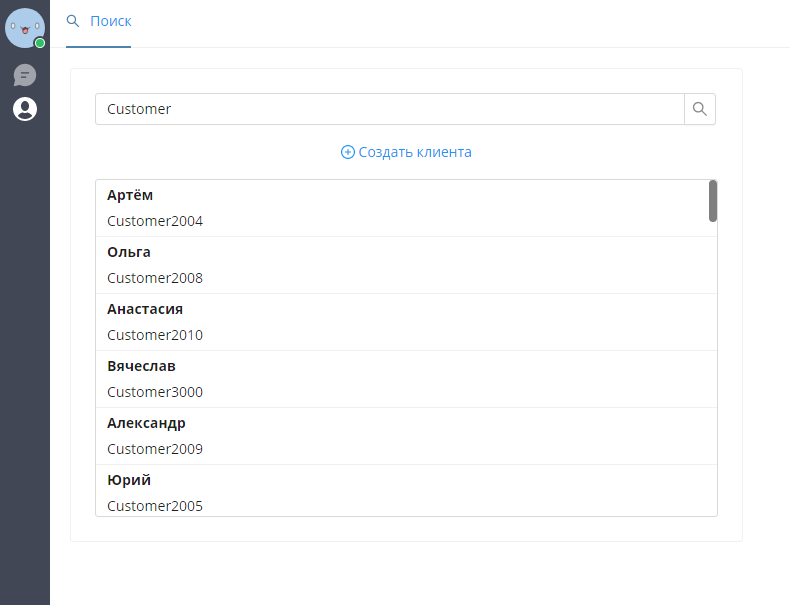Click the results list scrollbar thumb
The height and width of the screenshot is (605, 790).
pyautogui.click(x=712, y=201)
